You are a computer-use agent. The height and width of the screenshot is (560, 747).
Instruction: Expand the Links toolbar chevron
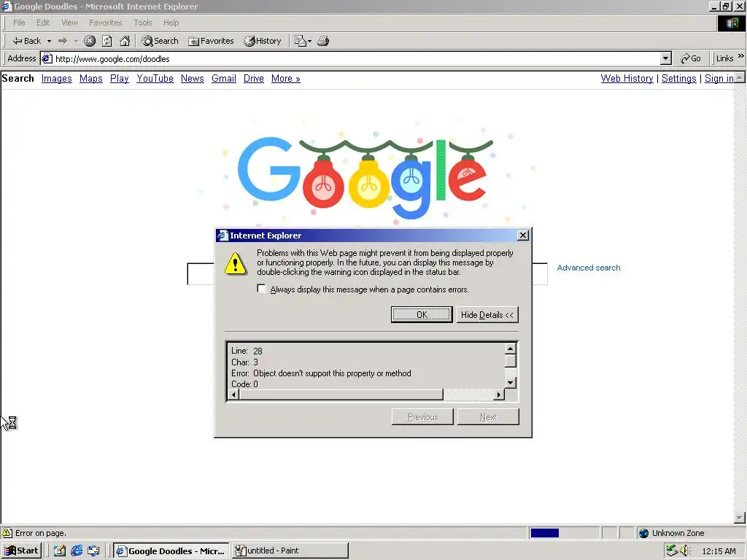point(741,56)
